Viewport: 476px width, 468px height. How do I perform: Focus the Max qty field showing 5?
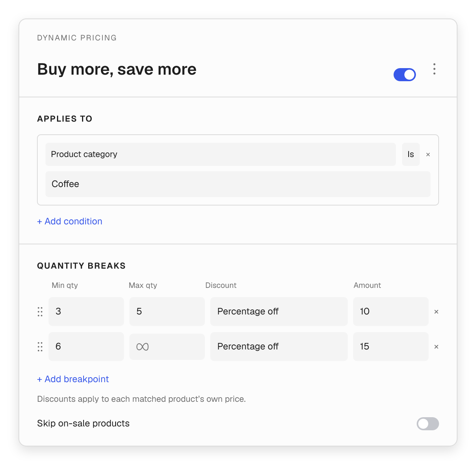tap(167, 311)
